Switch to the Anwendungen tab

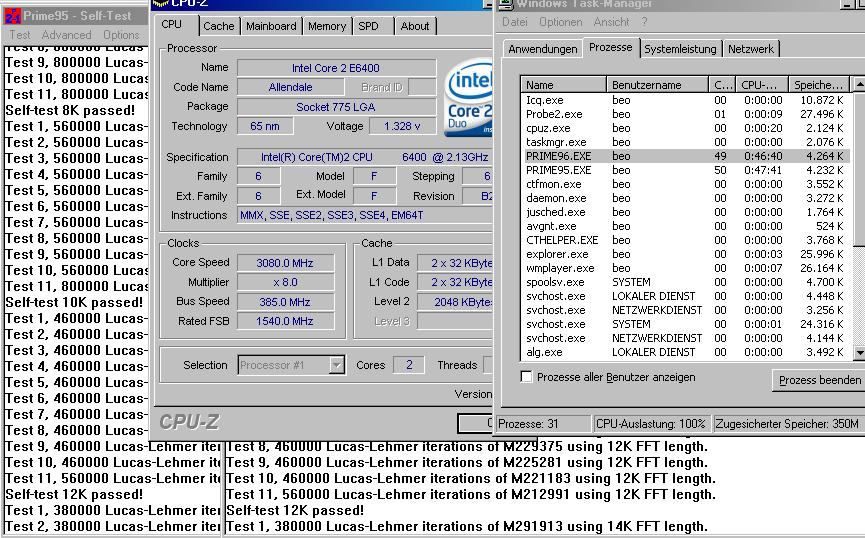542,49
